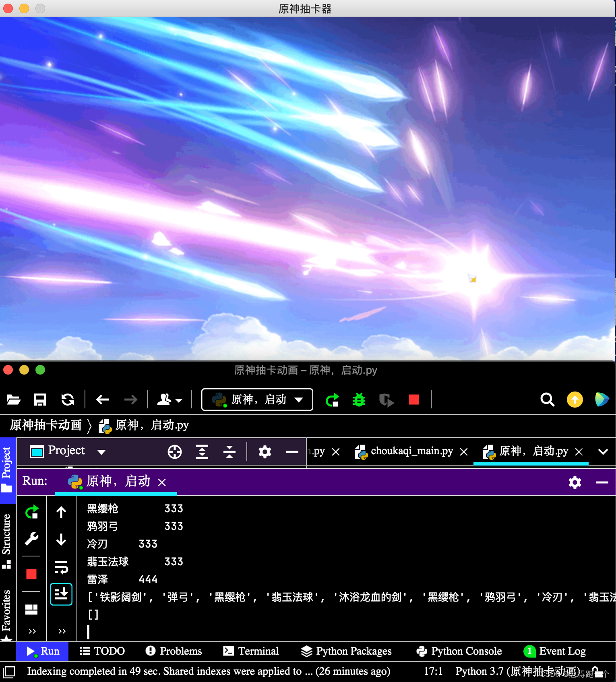Open the user account dropdown in toolbar
This screenshot has height=682, width=616.
tap(170, 400)
